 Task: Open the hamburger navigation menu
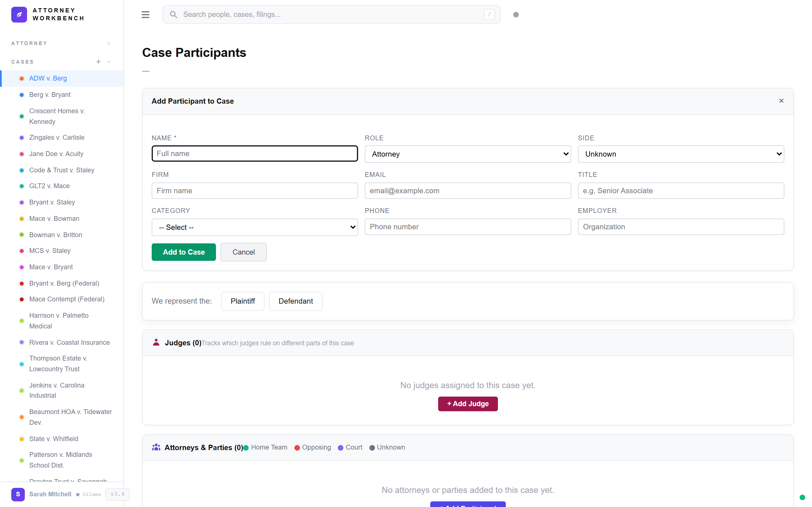point(145,14)
